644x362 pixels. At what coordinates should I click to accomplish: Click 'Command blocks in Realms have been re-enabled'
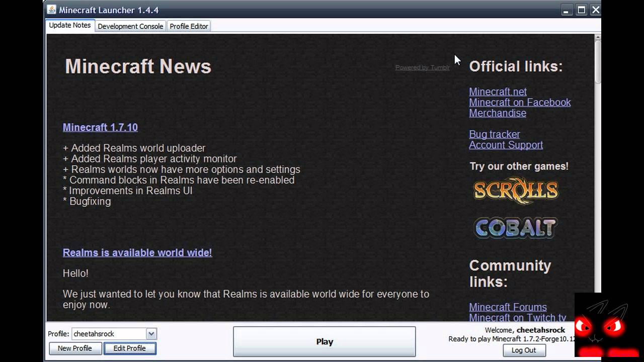[182, 180]
